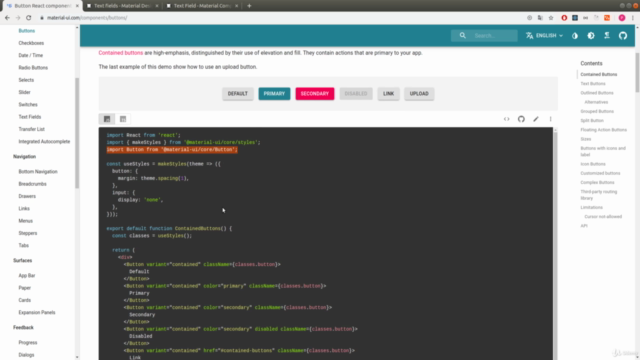This screenshot has width=640, height=360.
Task: Open the demo's more options menu
Action: (551, 119)
